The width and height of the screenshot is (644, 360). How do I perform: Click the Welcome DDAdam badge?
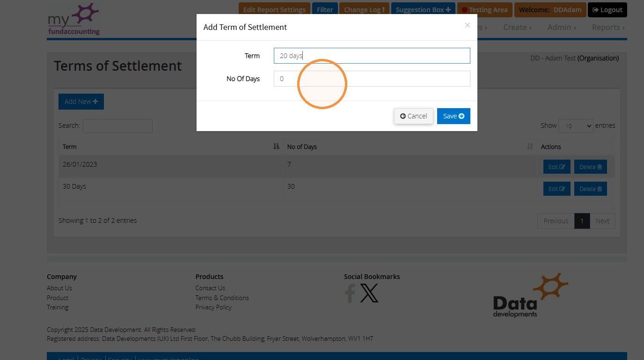point(550,9)
